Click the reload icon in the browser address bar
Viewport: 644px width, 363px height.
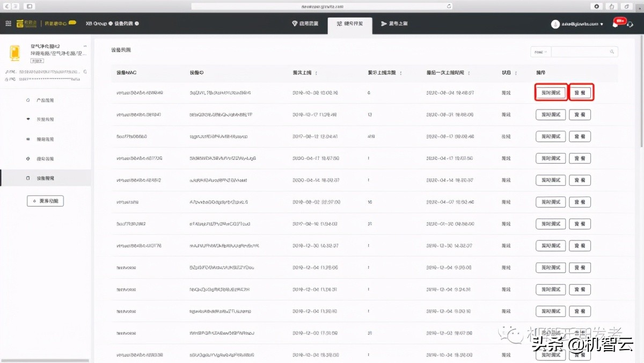click(x=449, y=6)
